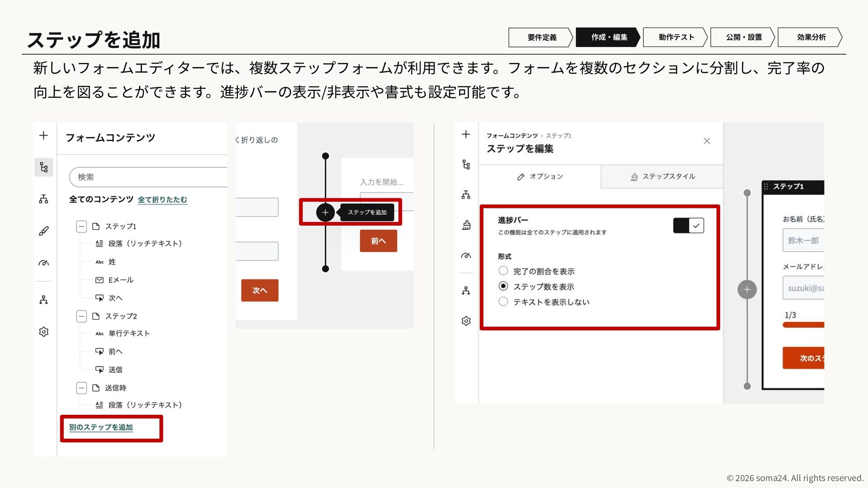The height and width of the screenshot is (488, 868).
Task: Collapse the ステップ1 tree node
Action: [x=81, y=226]
